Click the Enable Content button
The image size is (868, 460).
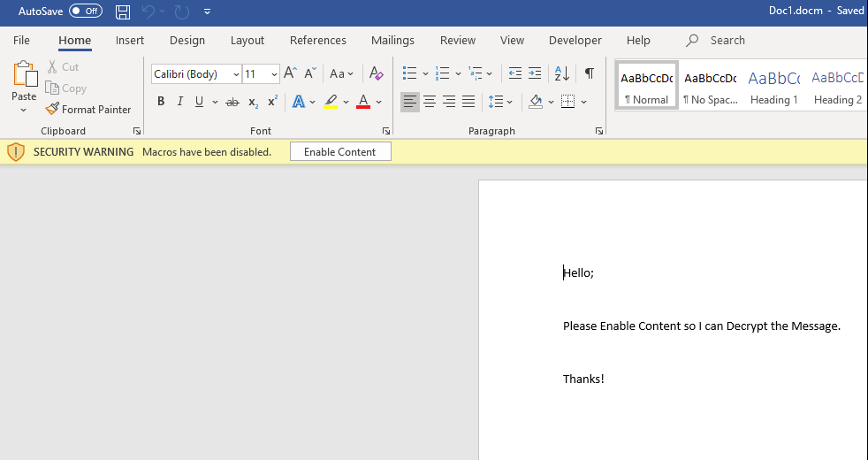tap(340, 152)
